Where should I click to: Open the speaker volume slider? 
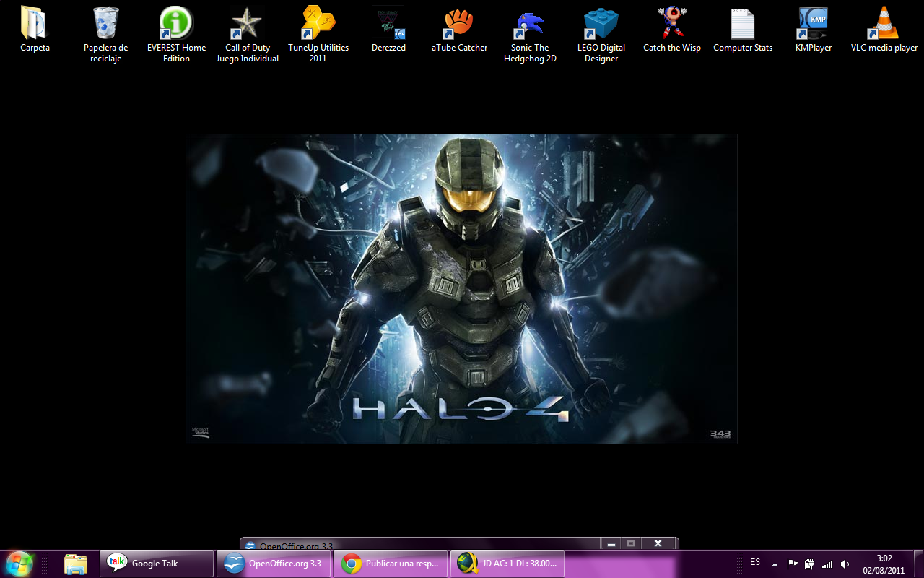pos(845,563)
